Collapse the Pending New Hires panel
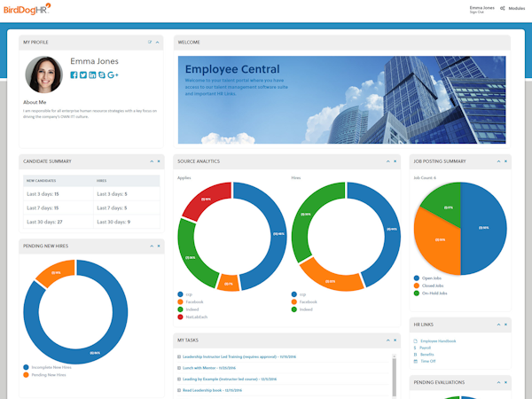 [x=150, y=246]
